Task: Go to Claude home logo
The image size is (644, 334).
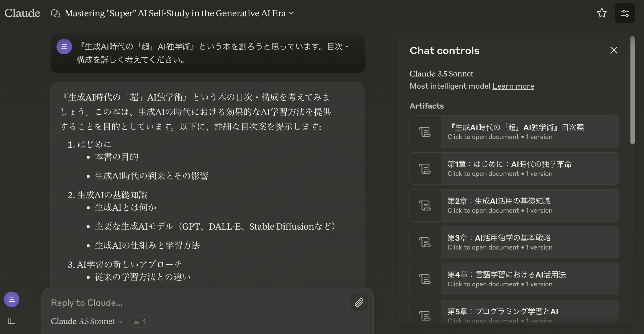Action: click(x=22, y=13)
